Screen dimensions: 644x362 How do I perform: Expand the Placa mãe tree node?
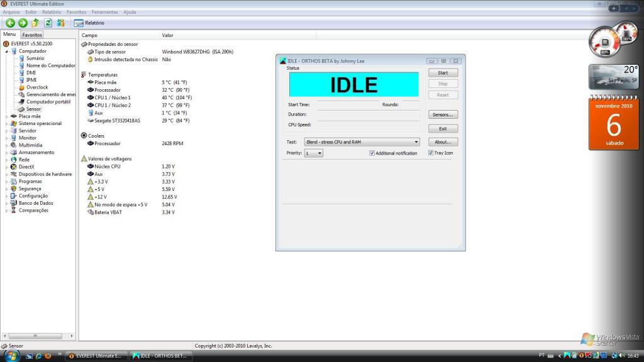(6, 116)
